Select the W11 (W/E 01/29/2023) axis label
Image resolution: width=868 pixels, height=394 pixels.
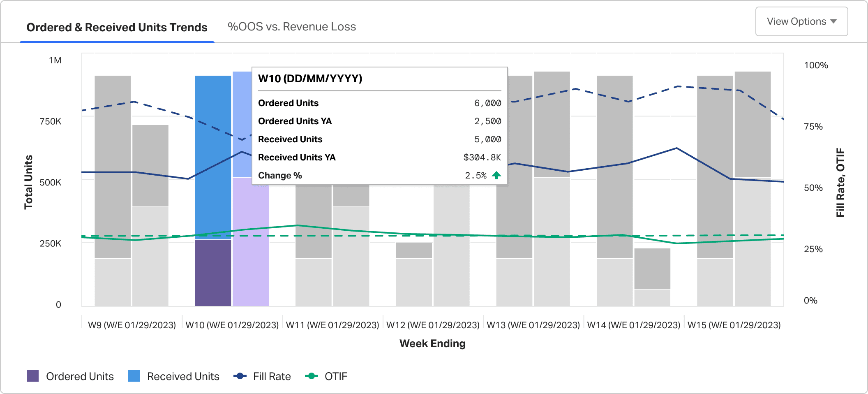coord(332,325)
